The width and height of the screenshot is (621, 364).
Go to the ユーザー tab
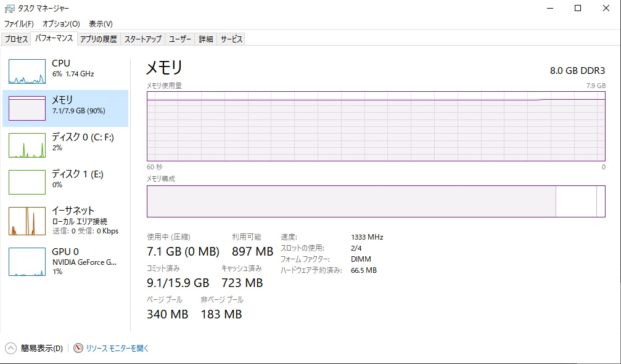180,39
